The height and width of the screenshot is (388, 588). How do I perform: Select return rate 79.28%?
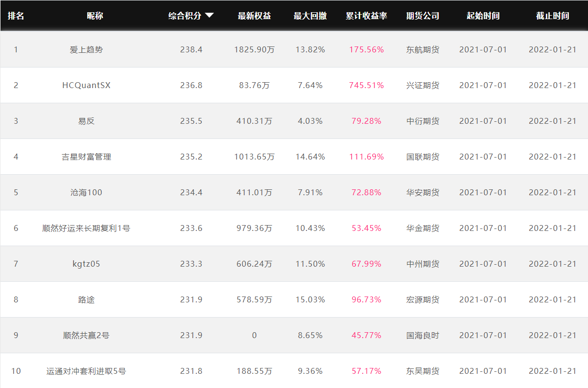[x=366, y=121]
